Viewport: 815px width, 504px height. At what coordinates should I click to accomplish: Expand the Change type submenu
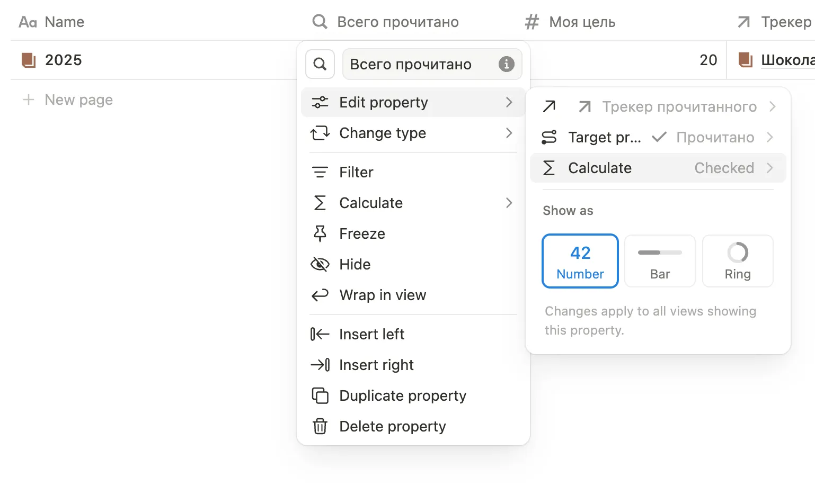click(413, 133)
